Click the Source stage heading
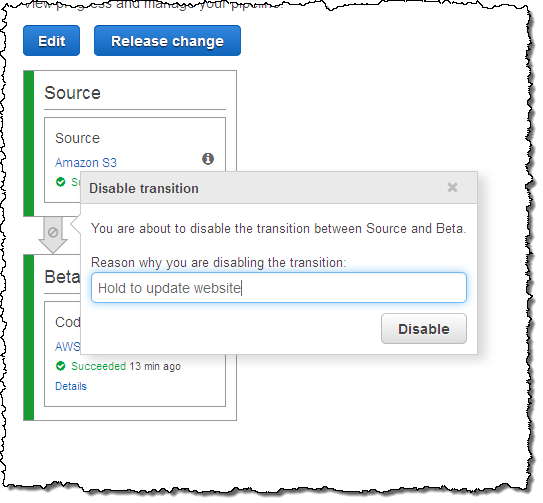This screenshot has height=503, width=543. coord(72,93)
